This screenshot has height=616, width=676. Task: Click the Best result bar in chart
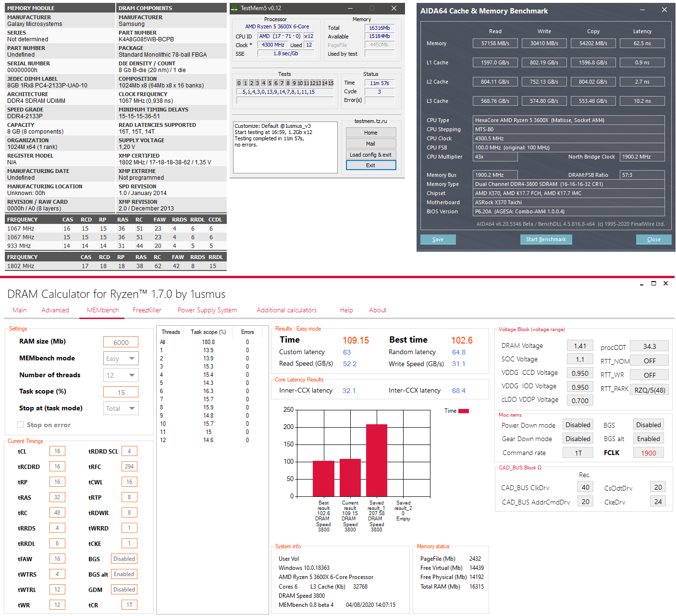[323, 479]
